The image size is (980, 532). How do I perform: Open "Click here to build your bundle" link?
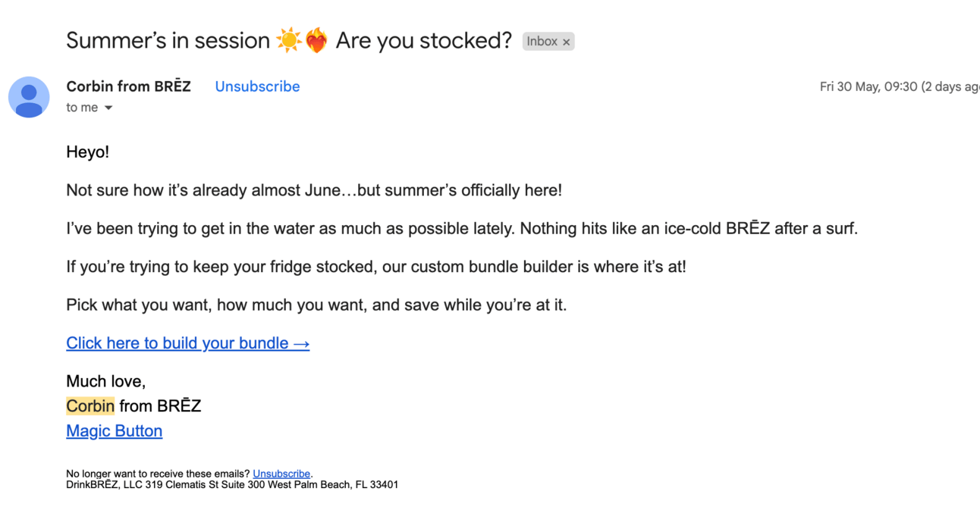[187, 343]
